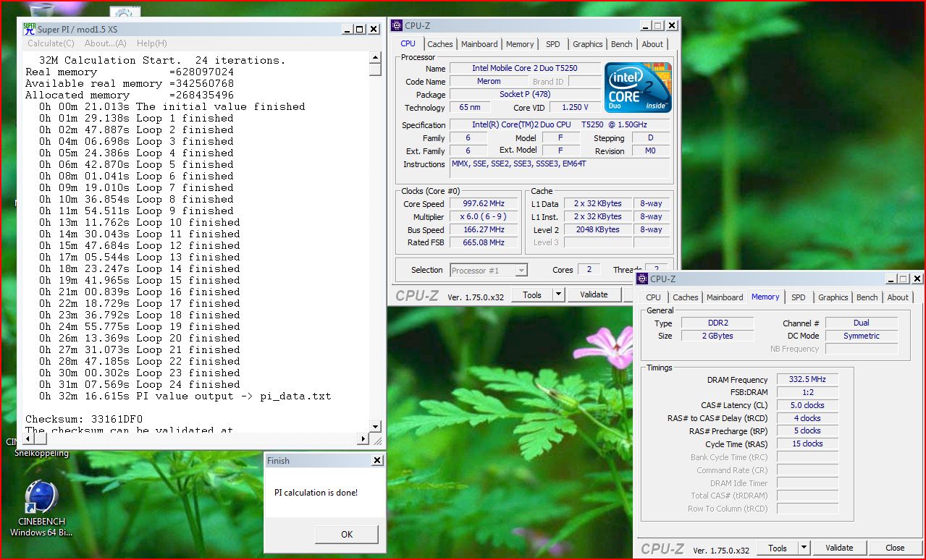The image size is (926, 560).
Task: Select the Graphics tab in the Memory window
Action: tap(833, 297)
